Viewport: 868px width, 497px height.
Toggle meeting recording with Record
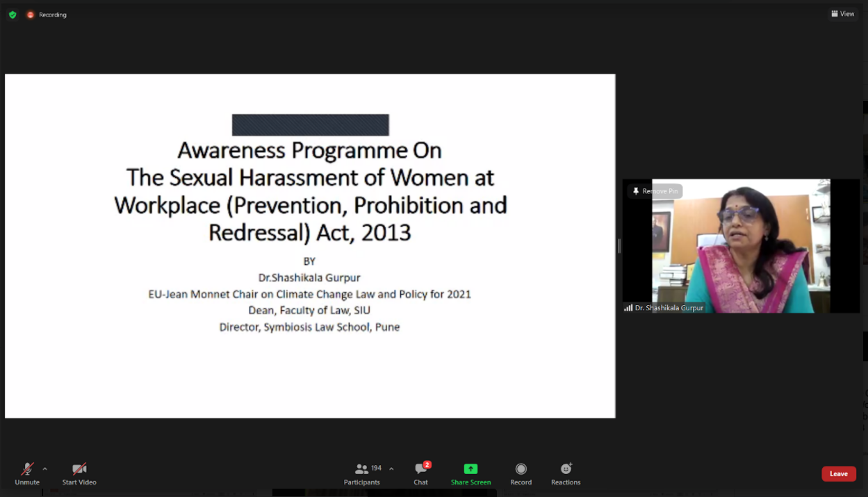coord(521,473)
